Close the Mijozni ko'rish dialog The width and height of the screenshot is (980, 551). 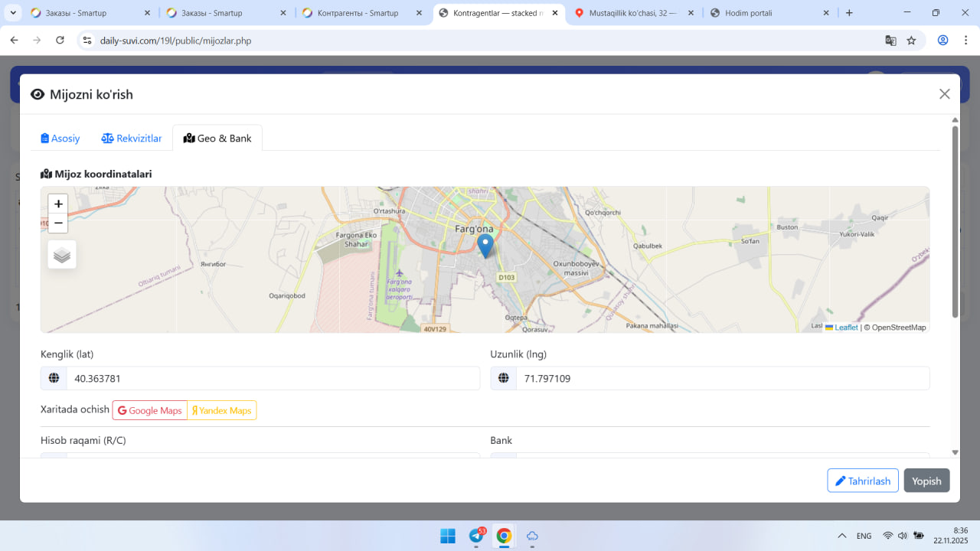[944, 94]
